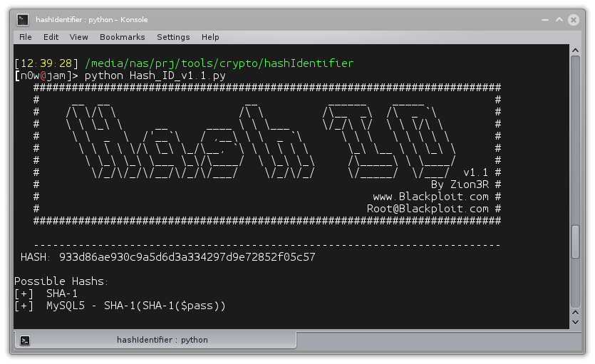
Task: Open the File menu
Action: 26,37
